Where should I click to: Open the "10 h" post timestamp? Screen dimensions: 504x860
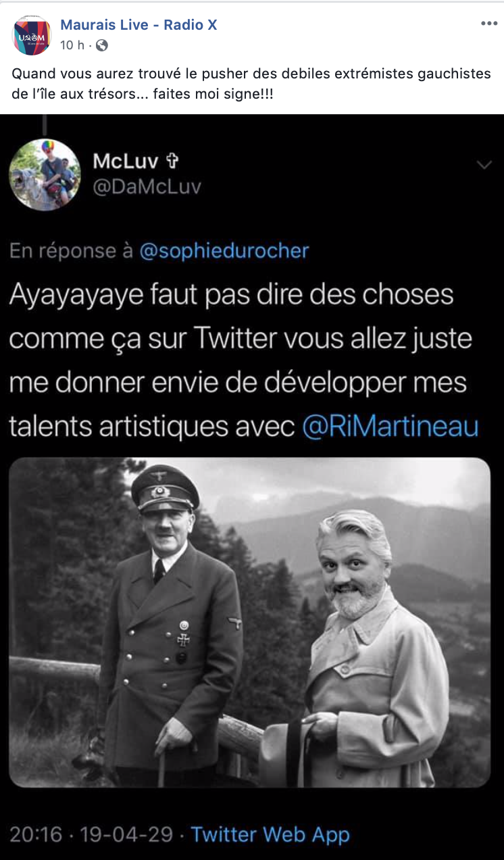click(x=73, y=45)
